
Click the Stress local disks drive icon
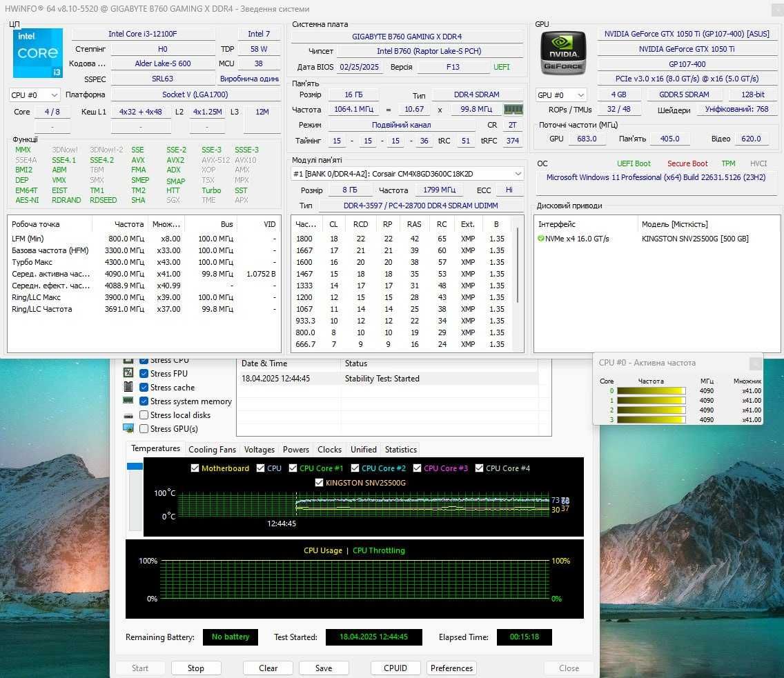tap(128, 415)
